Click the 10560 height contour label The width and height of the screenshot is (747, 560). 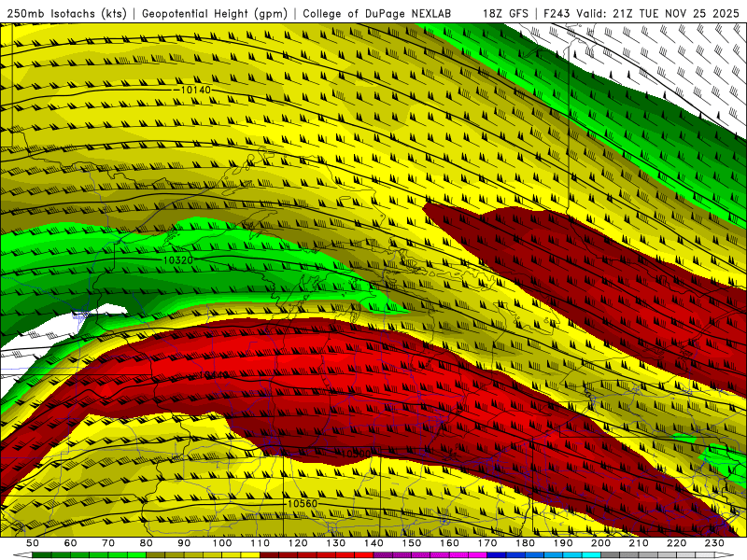(x=303, y=503)
